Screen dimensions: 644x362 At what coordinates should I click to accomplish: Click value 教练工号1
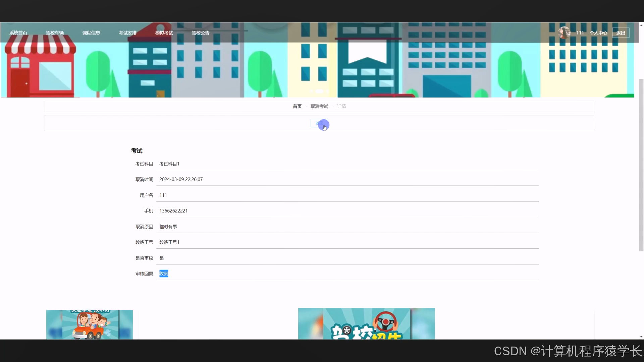[169, 242]
